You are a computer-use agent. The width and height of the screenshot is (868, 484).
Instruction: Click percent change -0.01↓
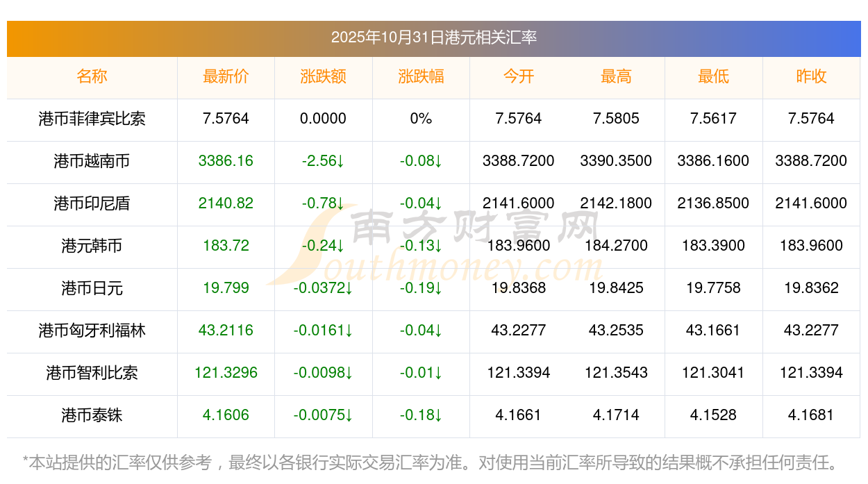tap(421, 373)
